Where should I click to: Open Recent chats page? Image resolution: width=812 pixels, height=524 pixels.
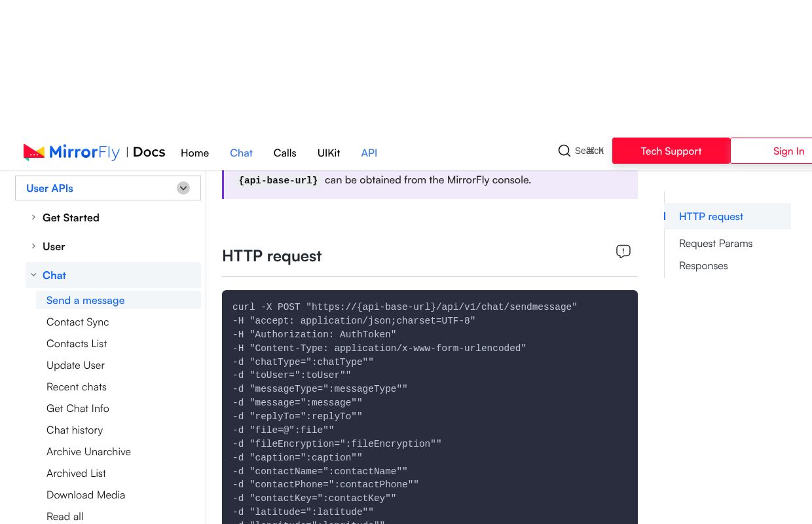77,386
